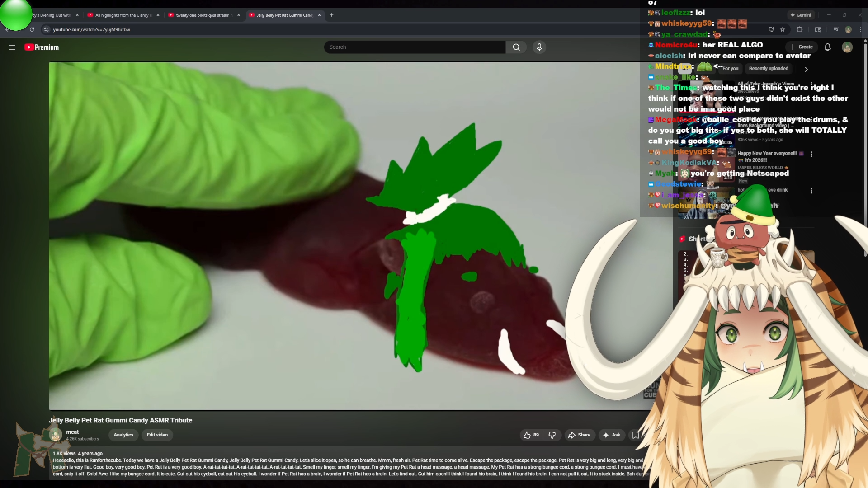Start voice search with the microphone icon

point(539,47)
